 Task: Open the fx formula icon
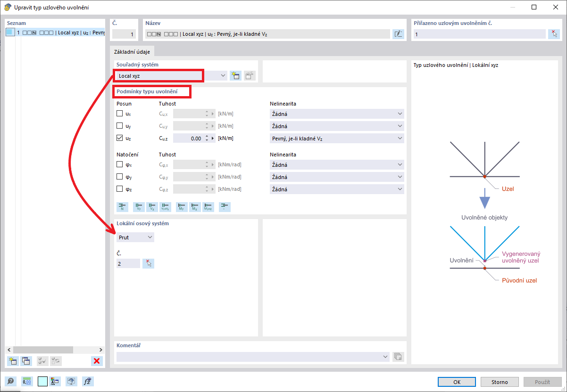[x=87, y=382]
